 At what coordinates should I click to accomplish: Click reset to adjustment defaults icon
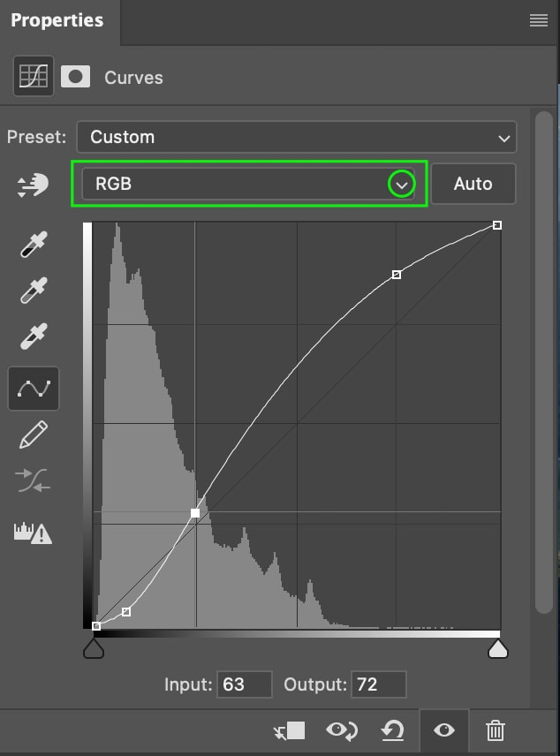(x=393, y=730)
